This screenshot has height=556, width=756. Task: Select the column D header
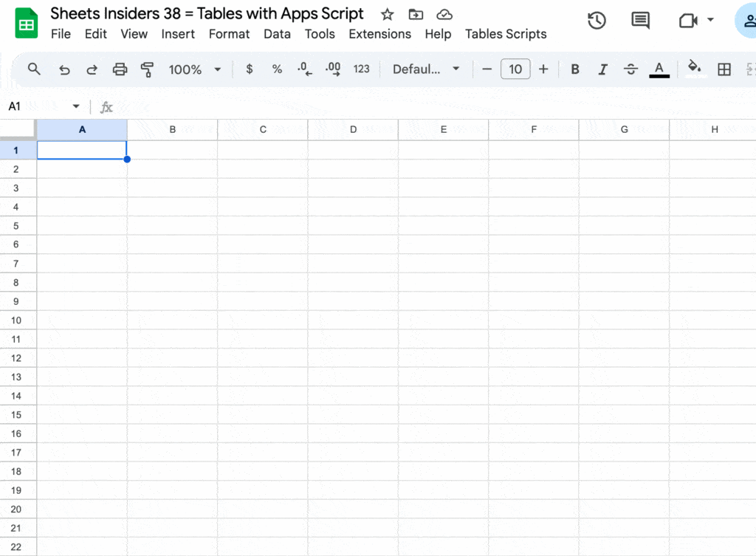pos(353,130)
